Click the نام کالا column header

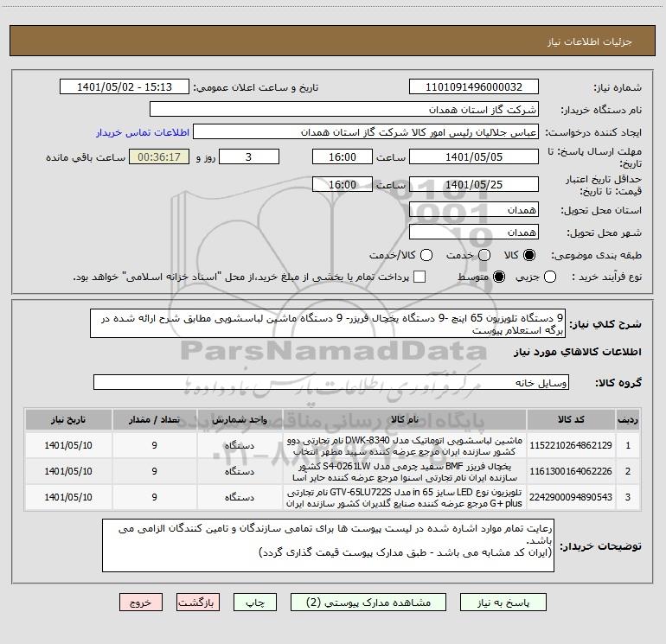coord(405,420)
